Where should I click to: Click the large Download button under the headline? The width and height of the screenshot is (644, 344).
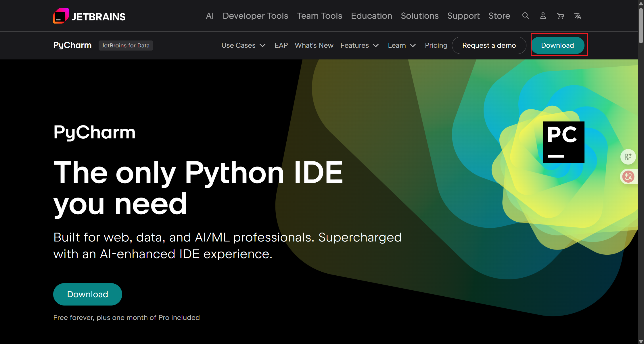(87, 294)
